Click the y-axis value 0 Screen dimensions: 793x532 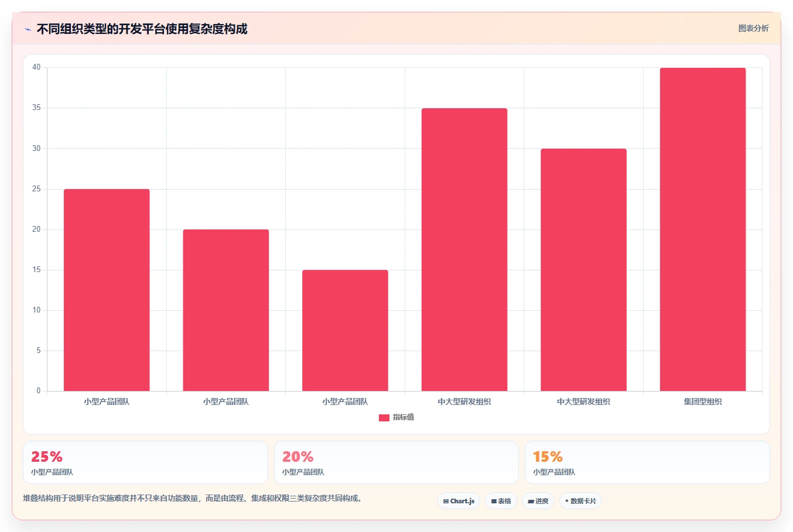point(39,391)
